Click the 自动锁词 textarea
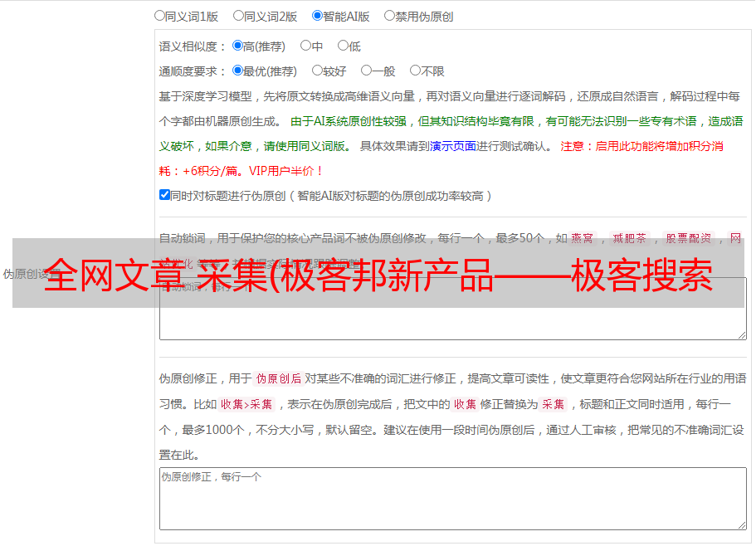Image resolution: width=756 pixels, height=546 pixels. coord(453,309)
